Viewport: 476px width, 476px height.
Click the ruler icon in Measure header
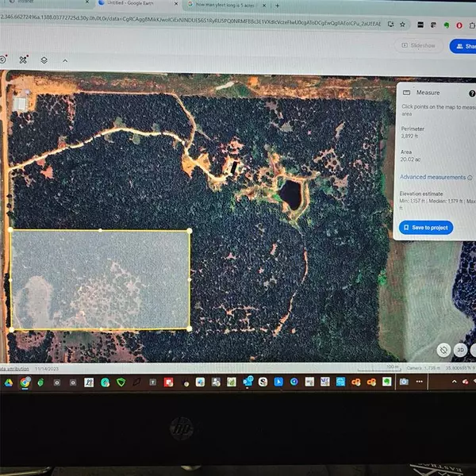pos(407,93)
